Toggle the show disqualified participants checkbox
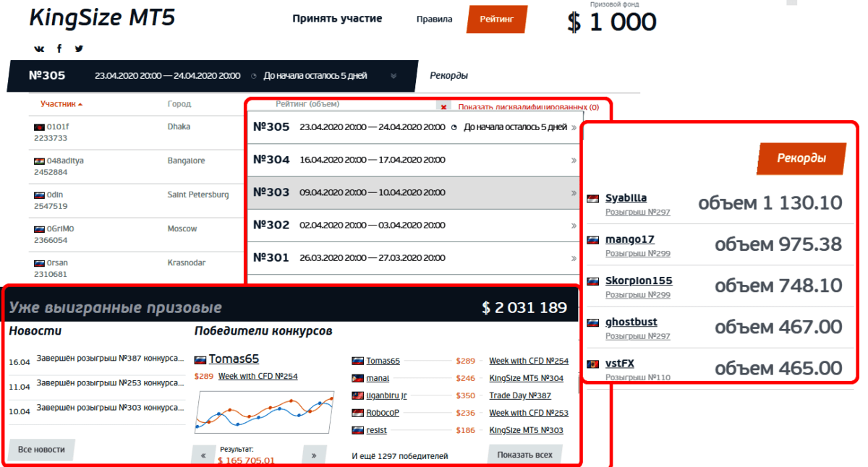This screenshot has height=467, width=868. tap(443, 107)
